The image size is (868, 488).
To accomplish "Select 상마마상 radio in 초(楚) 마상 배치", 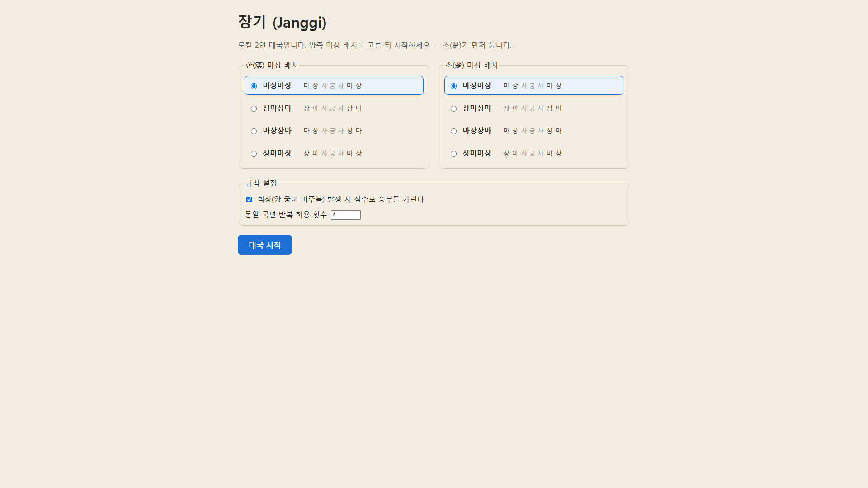I will pos(453,154).
